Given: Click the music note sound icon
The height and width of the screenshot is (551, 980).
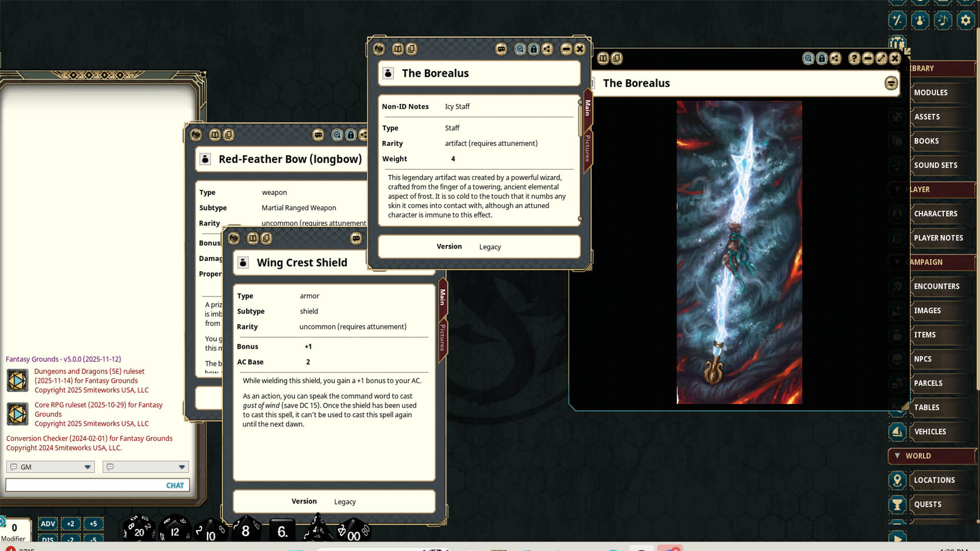Looking at the screenshot, I should pos(942,20).
